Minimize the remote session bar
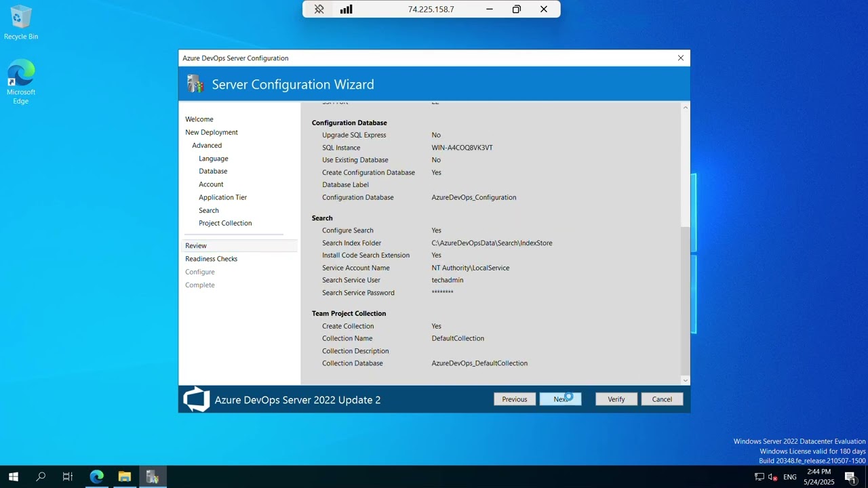 (x=490, y=9)
